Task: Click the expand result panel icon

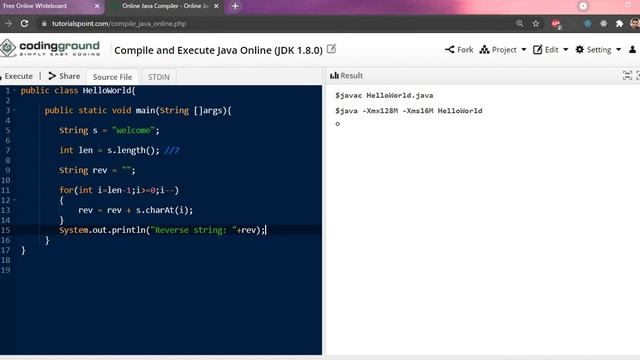Action: click(627, 75)
